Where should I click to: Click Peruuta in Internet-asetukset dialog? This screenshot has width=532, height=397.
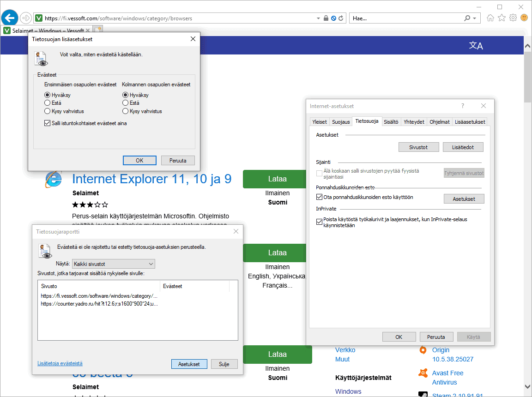pyautogui.click(x=436, y=337)
